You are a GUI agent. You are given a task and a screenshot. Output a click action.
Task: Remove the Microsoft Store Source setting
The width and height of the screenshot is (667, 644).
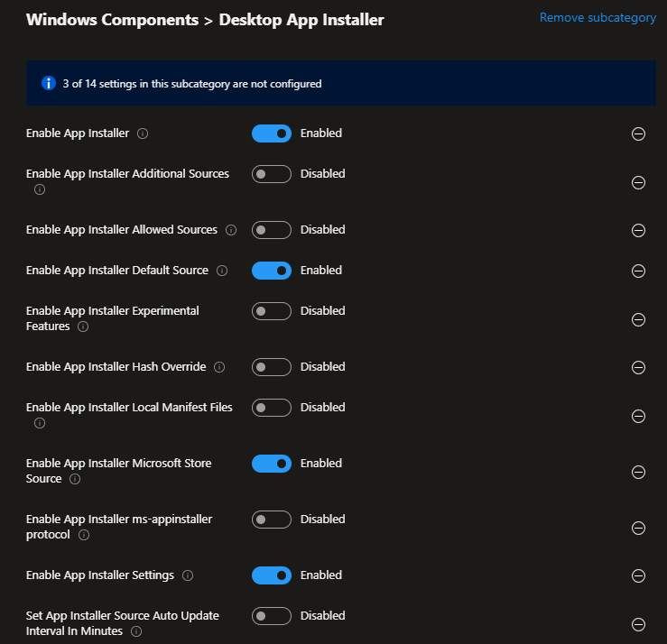tap(638, 472)
